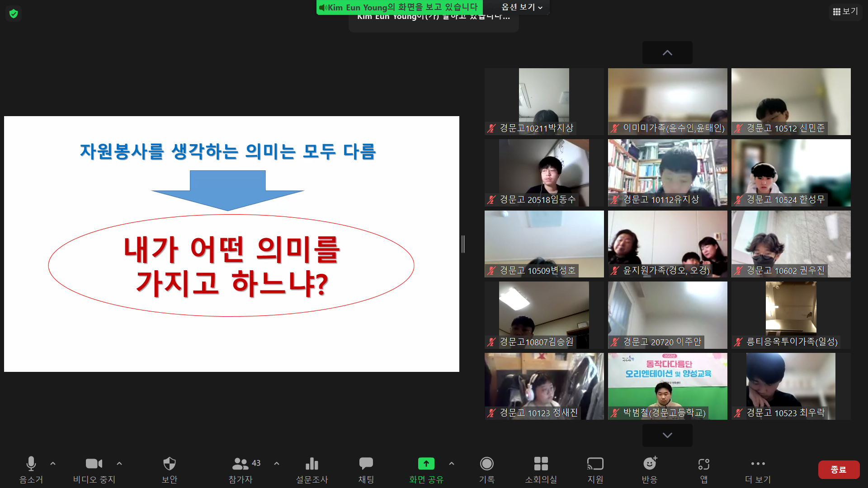Open the view layout (보기) menu
The height and width of the screenshot is (488, 868).
pos(845,11)
